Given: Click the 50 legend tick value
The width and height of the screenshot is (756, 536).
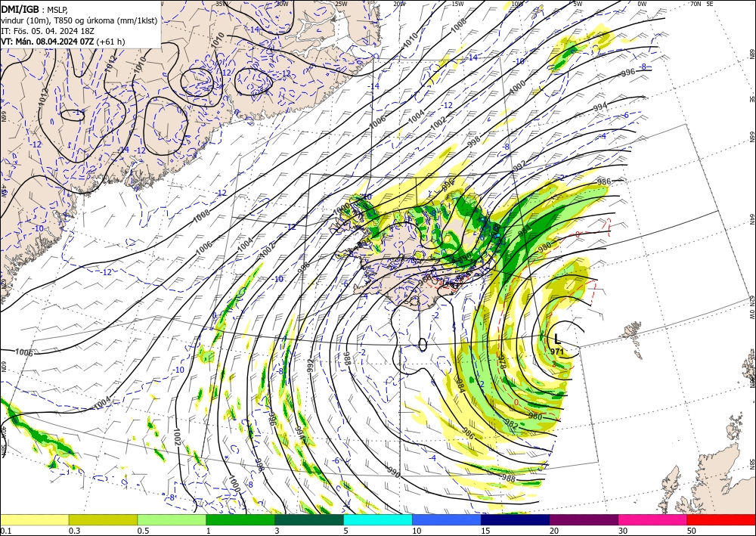Looking at the screenshot, I should tap(691, 531).
